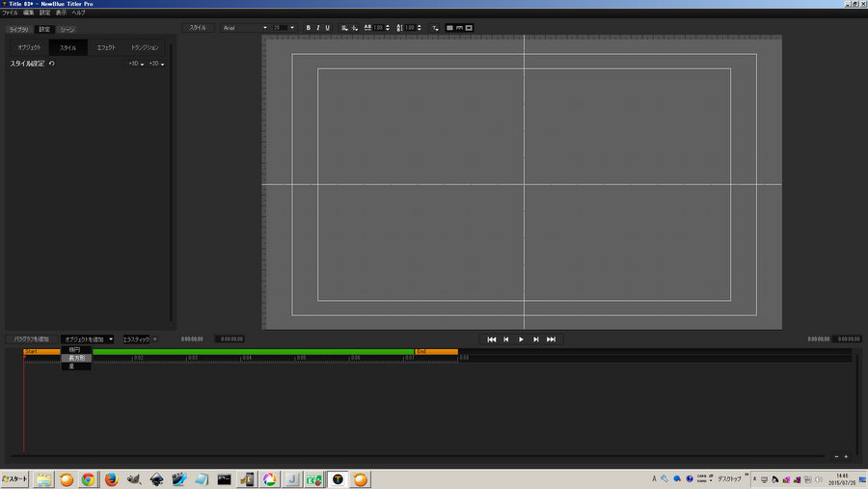Open the ファイル menu
Screen dimensions: 868x489
pos(10,13)
